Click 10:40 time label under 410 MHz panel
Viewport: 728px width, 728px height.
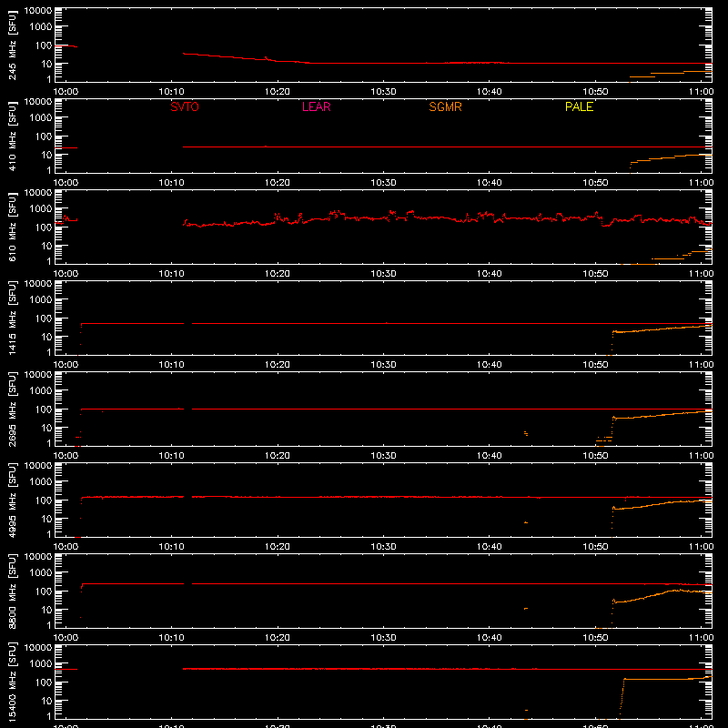489,183
